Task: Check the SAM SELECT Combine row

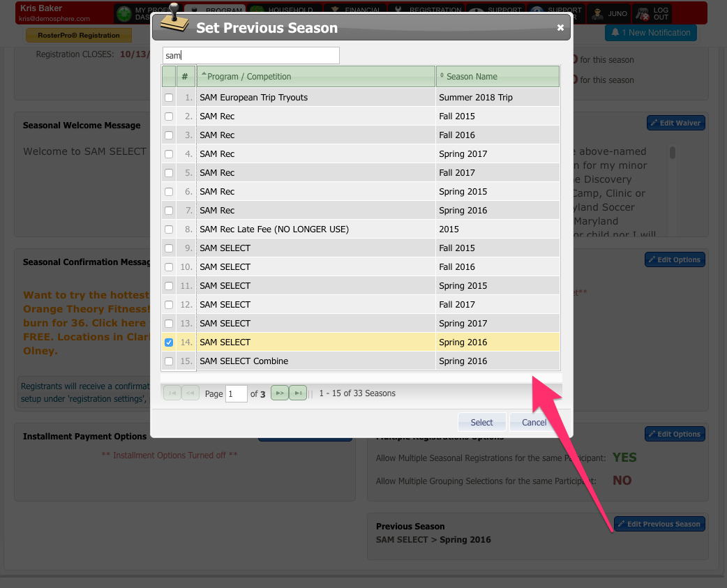Action: 169,361
